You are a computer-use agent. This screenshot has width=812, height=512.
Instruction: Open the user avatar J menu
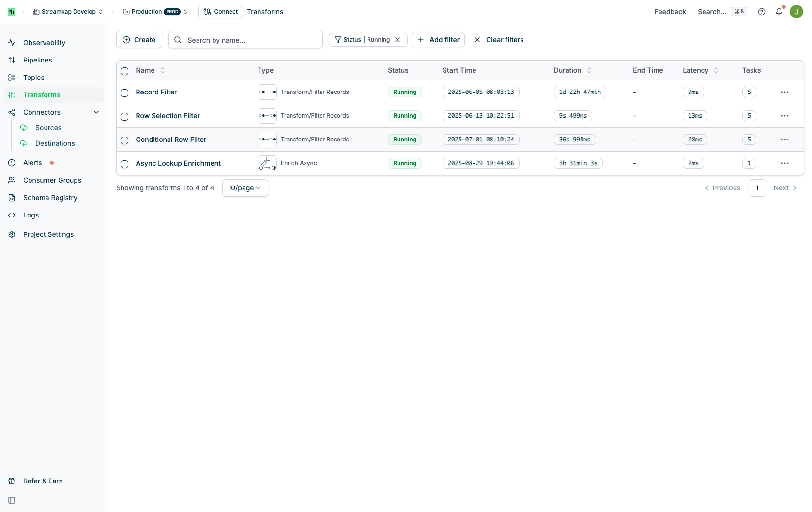[x=797, y=12]
